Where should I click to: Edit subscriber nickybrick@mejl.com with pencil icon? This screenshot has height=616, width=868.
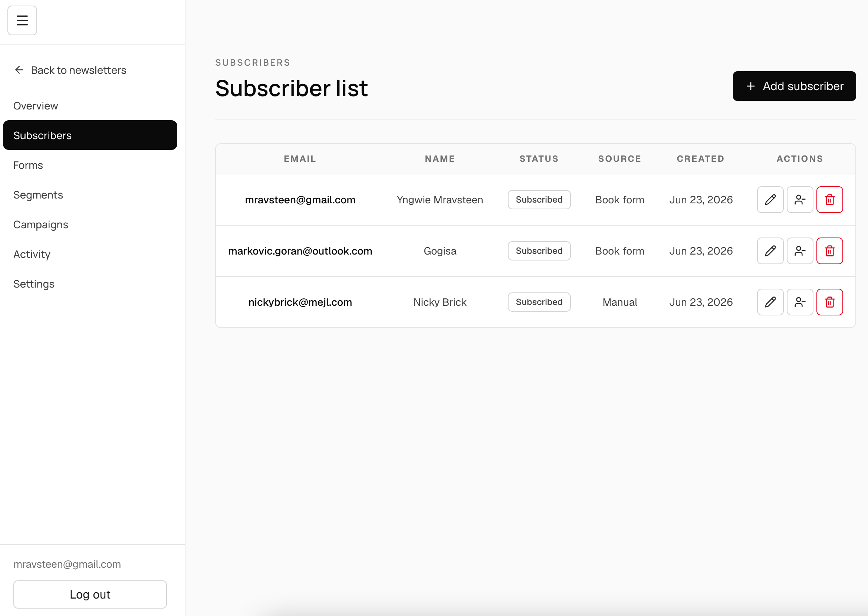(x=770, y=302)
